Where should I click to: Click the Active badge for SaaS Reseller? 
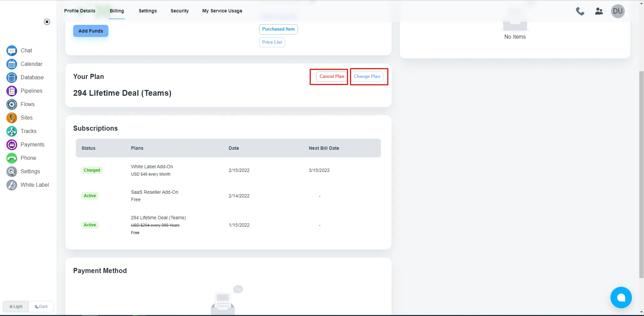(x=90, y=196)
